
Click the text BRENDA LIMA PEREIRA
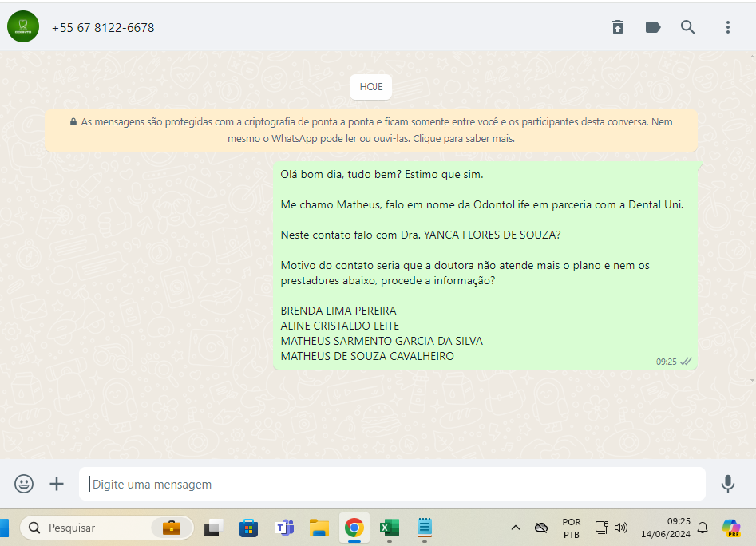pyautogui.click(x=338, y=311)
